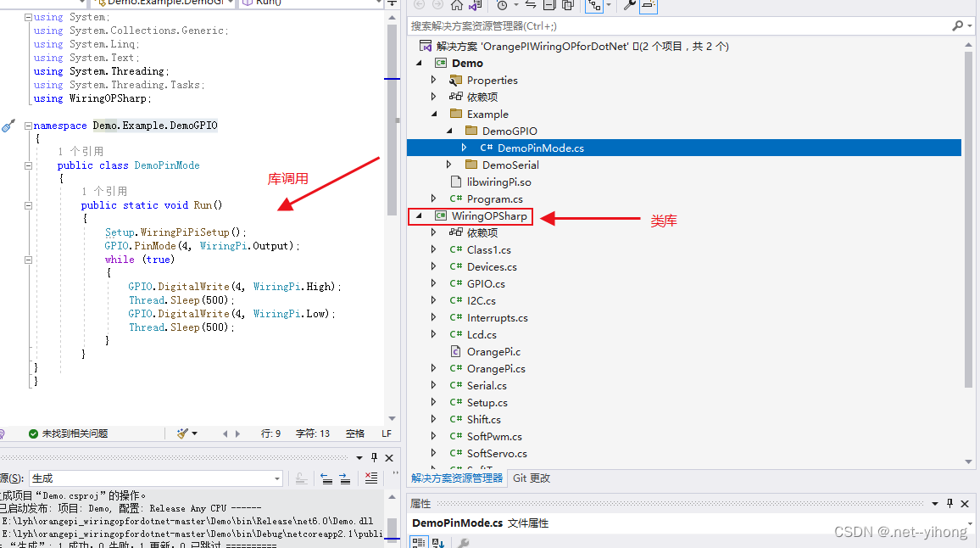Collapse the Example folder
This screenshot has width=980, height=548.
pos(434,114)
